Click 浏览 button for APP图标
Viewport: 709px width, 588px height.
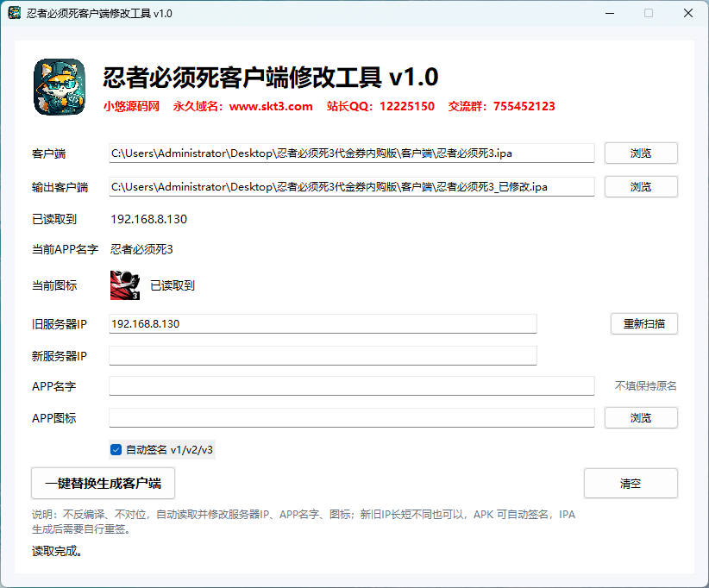641,417
